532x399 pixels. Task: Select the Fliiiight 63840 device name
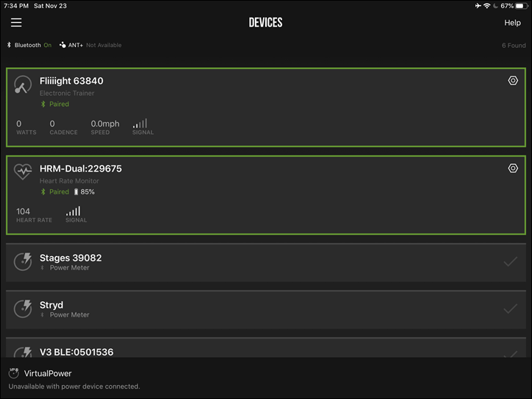click(x=71, y=81)
